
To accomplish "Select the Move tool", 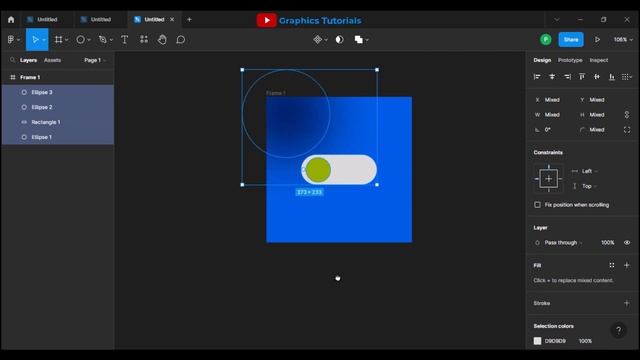I will click(35, 40).
